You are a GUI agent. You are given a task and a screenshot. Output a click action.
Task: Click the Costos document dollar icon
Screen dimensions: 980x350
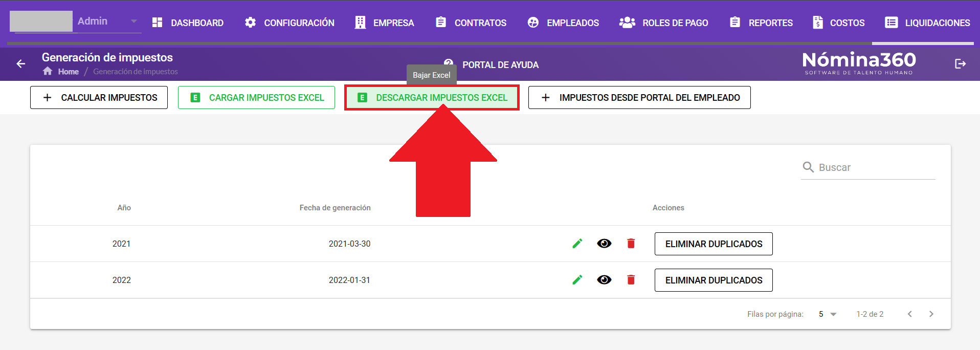[x=818, y=23]
